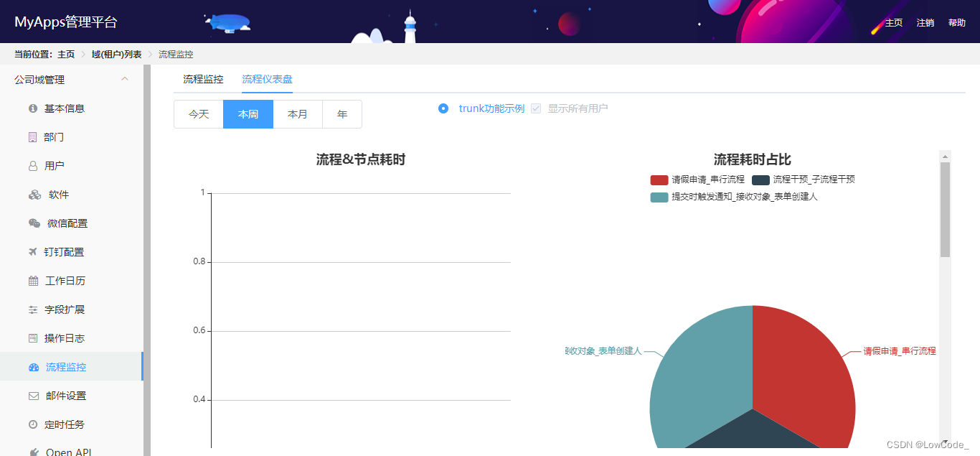Switch to the 流程监控 tab
Viewport: 980px width, 456px height.
[203, 79]
